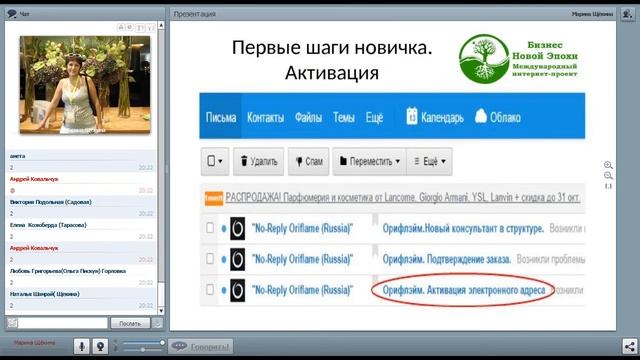The image size is (640, 360).
Task: Click the orange ad badge before РАСПРОДАЖА
Action: pos(213,198)
